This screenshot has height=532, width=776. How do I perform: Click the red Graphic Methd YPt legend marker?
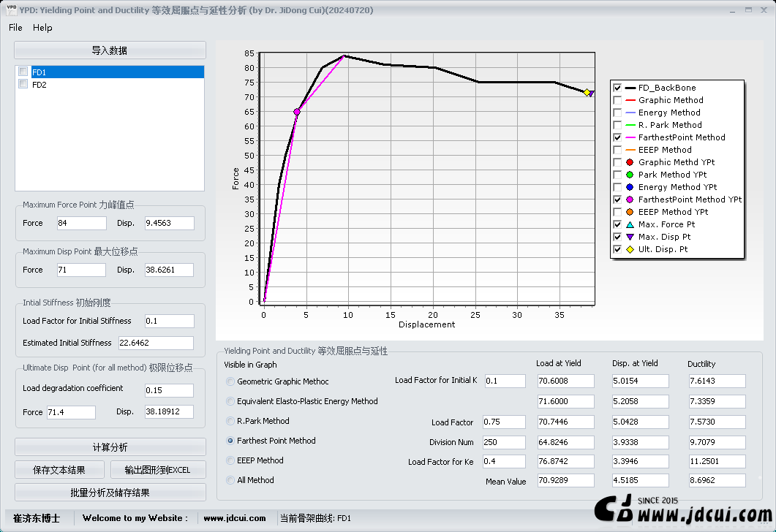pyautogui.click(x=630, y=162)
